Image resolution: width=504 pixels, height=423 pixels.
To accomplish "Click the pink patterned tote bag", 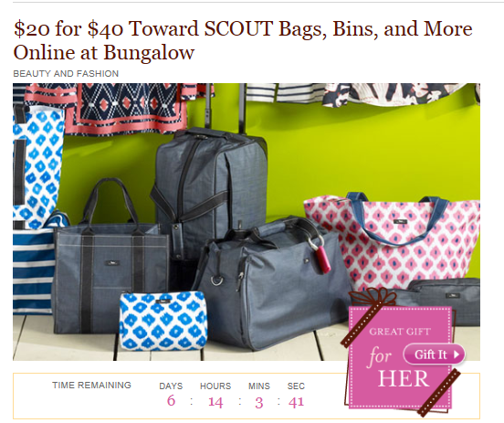I will (393, 239).
